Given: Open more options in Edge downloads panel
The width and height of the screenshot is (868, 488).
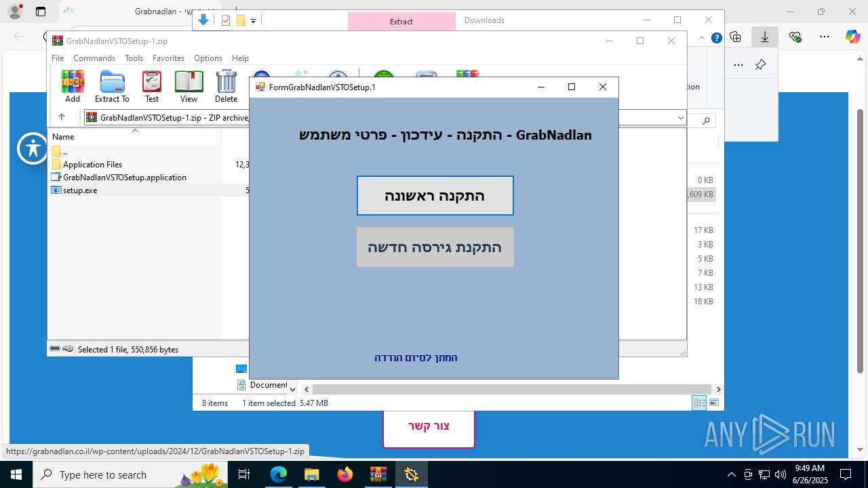Looking at the screenshot, I should (738, 65).
